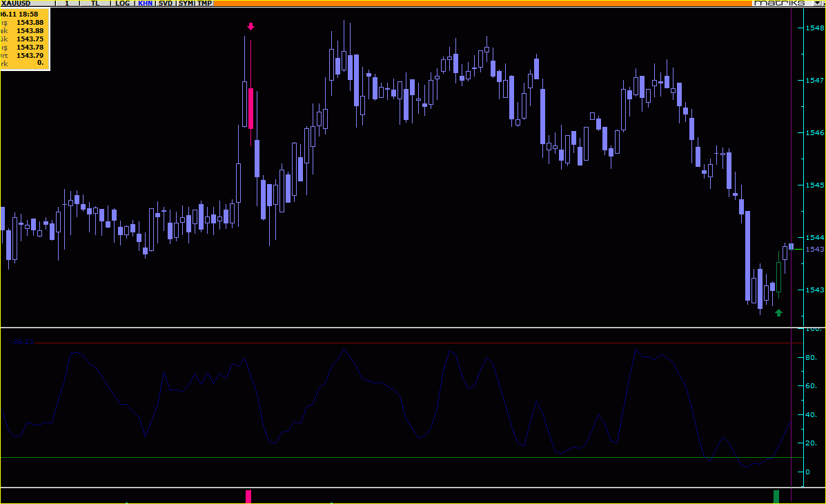The width and height of the screenshot is (826, 504).
Task: Click the 80 level on oscillator axis
Action: pyautogui.click(x=811, y=358)
